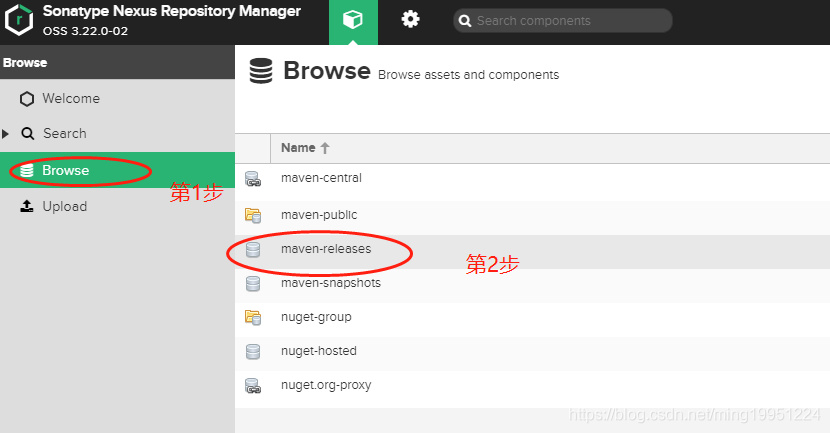
Task: Click the Nexus hexagon logo icon
Action: (19, 20)
